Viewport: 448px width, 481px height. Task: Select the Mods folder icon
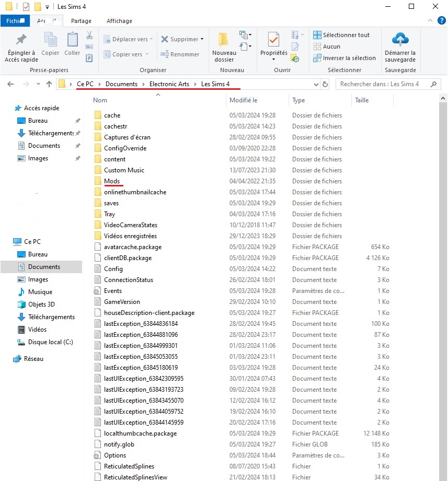click(x=98, y=181)
